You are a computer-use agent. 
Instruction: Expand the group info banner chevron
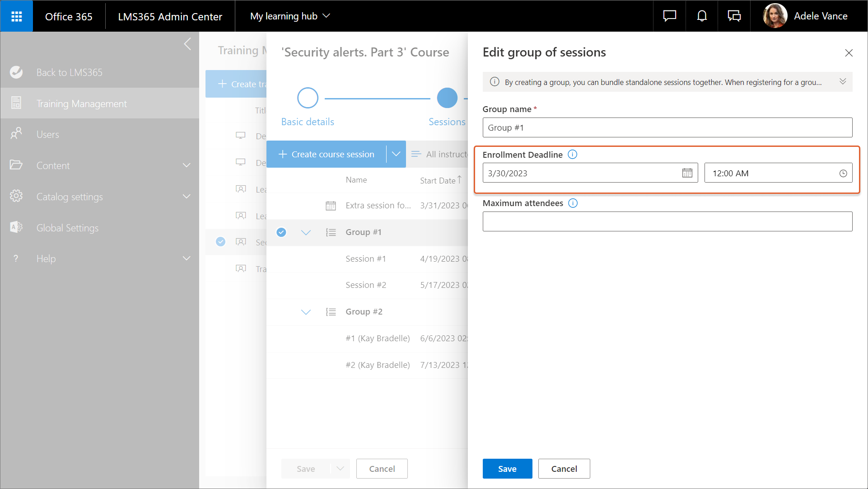pyautogui.click(x=842, y=82)
